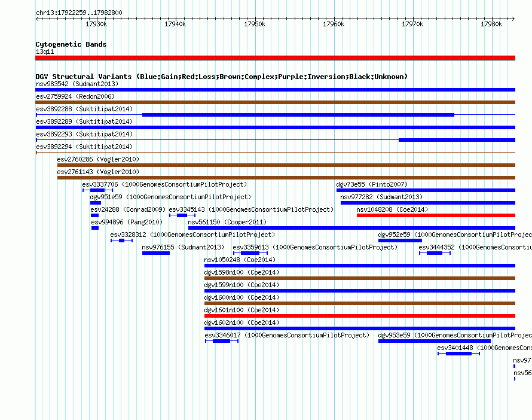Select the dgv73e55 (Pinto2007) label

[372, 184]
